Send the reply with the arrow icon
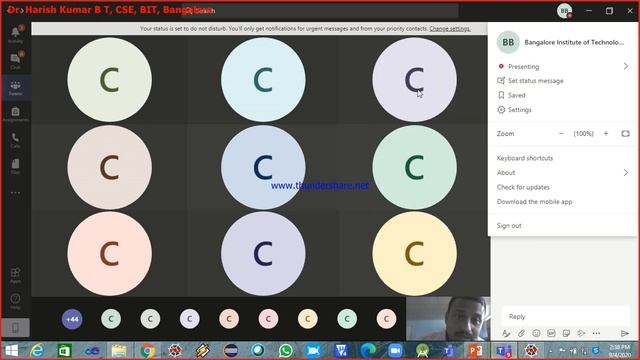640x360 pixels. [624, 333]
